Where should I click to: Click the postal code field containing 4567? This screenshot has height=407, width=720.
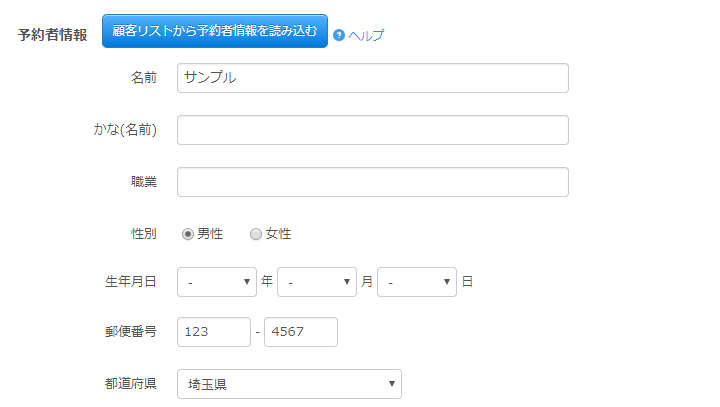click(x=300, y=332)
